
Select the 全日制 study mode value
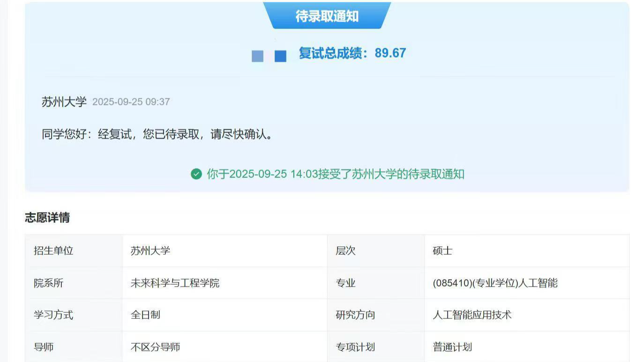[144, 315]
